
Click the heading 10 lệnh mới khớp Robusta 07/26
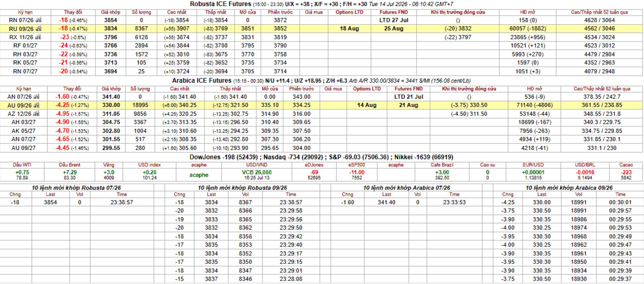76,188
